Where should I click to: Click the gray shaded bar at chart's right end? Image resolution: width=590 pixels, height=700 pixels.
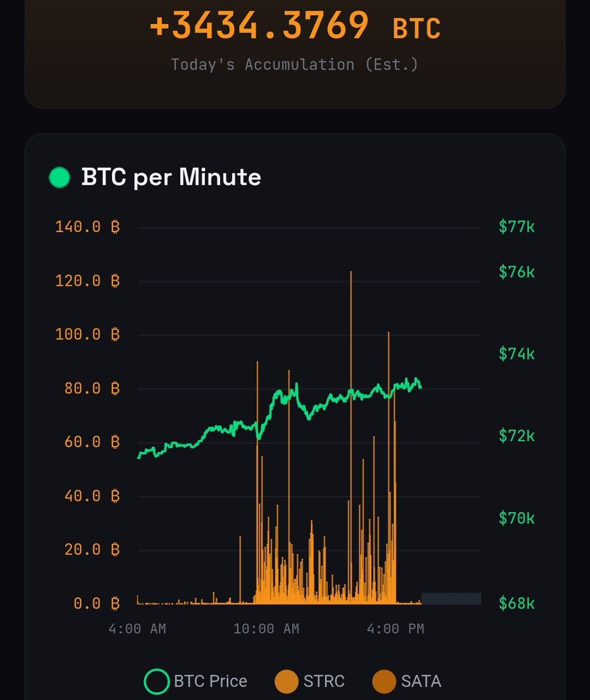point(451,598)
